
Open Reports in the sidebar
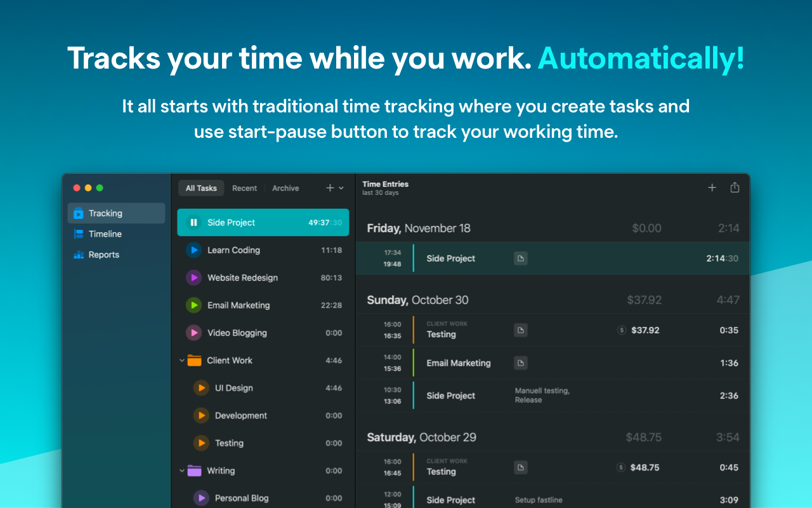click(104, 255)
